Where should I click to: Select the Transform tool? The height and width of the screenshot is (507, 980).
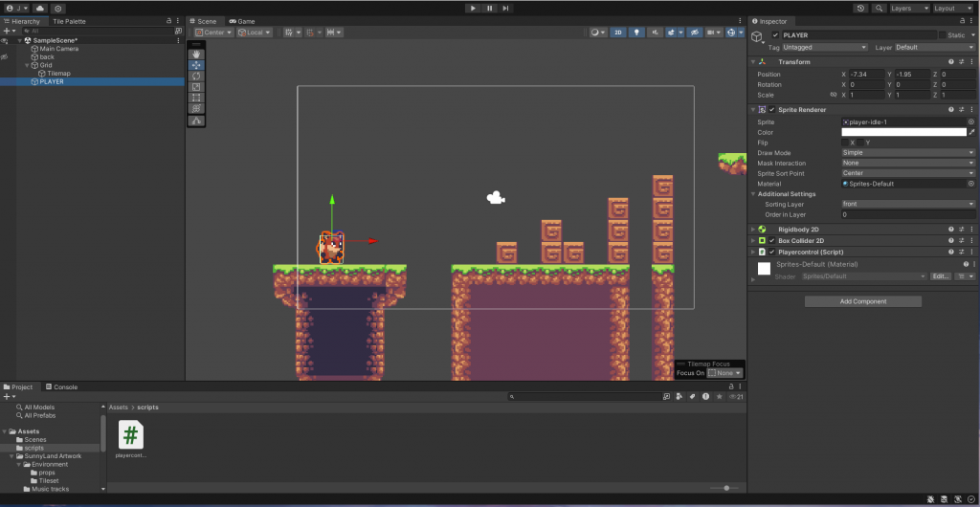[196, 109]
